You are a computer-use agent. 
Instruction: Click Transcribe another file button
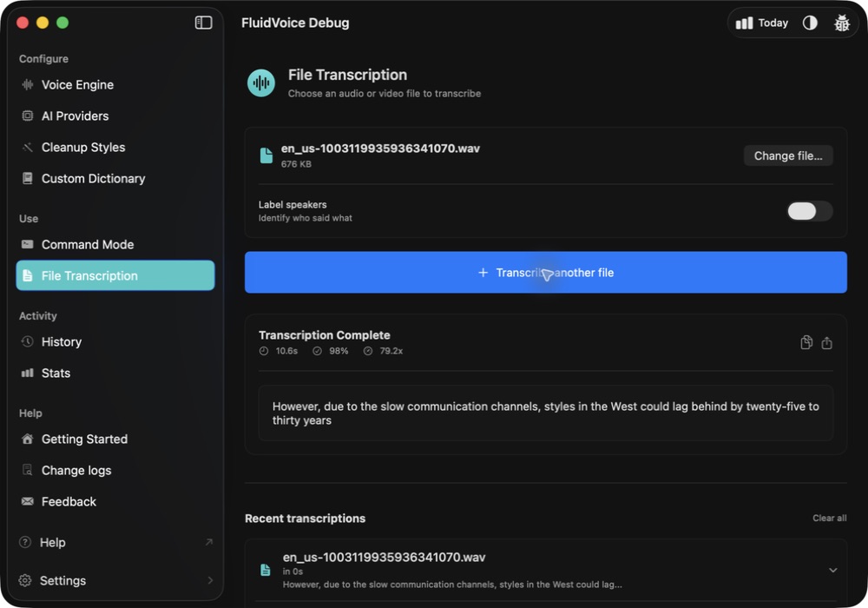coord(546,273)
